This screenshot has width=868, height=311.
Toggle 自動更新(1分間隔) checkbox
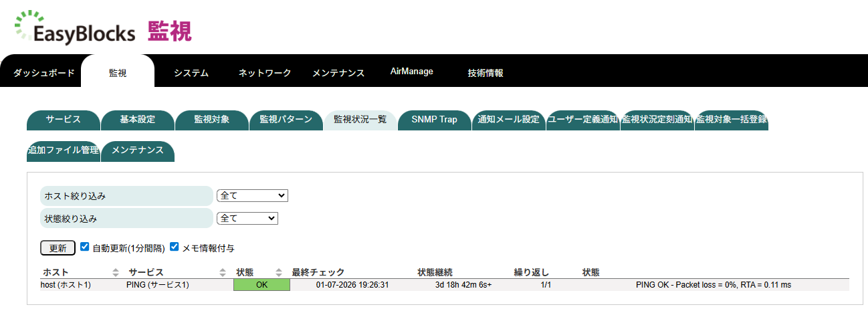point(85,247)
